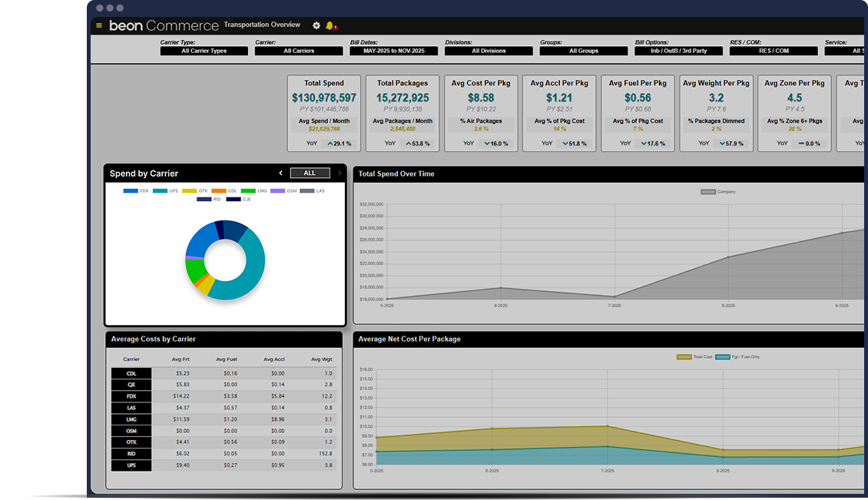The image size is (868, 500).
Task: Click the Total Spend YoY up arrow
Action: (x=330, y=144)
